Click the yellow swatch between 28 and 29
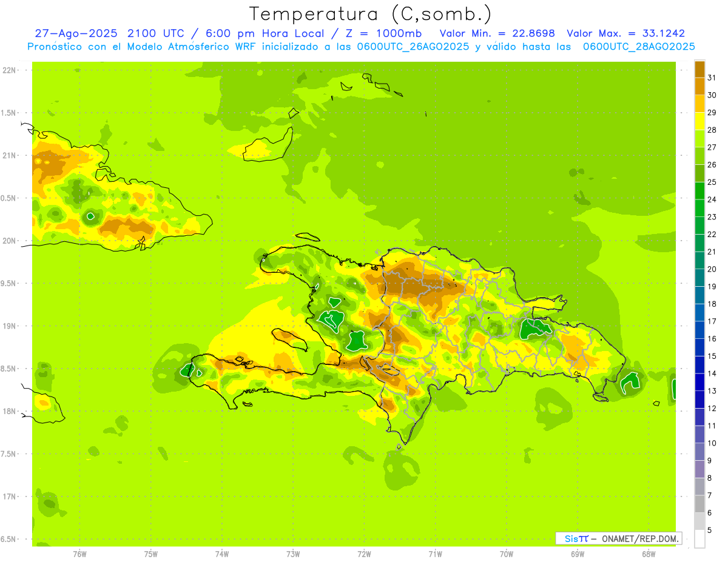 (699, 121)
